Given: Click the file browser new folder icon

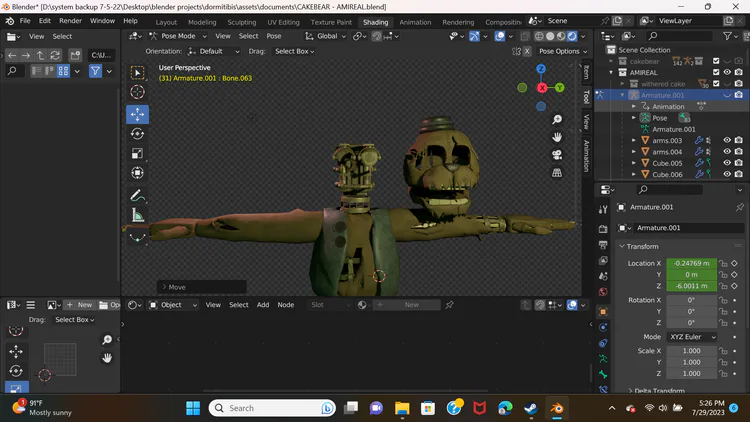Looking at the screenshot, I should coord(75,55).
